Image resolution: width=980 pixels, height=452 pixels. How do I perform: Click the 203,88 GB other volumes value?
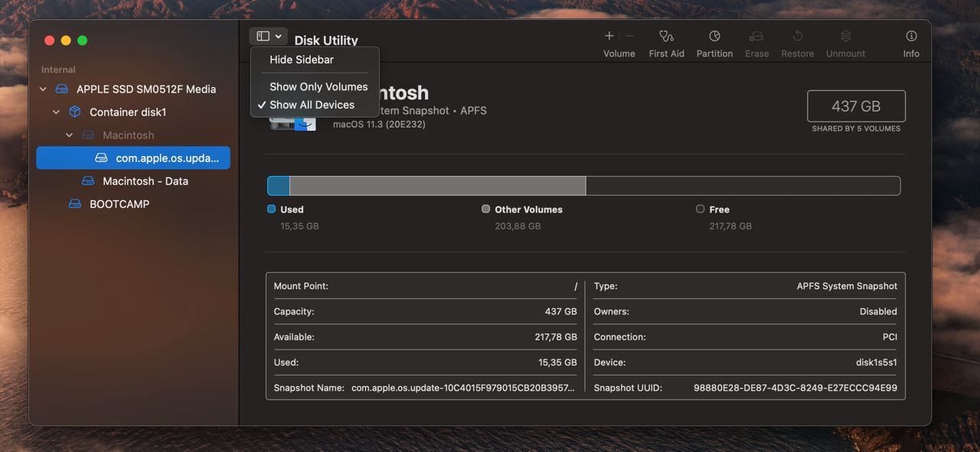[x=518, y=226]
